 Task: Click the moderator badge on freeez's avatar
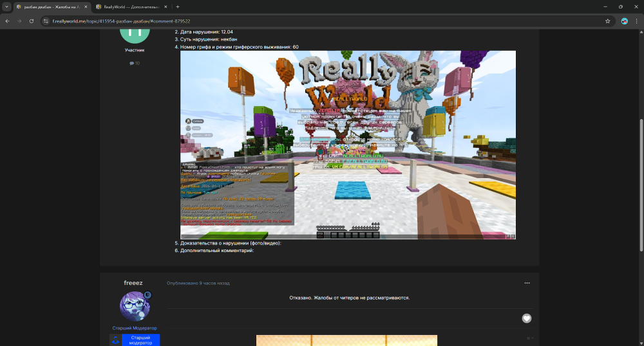147,295
